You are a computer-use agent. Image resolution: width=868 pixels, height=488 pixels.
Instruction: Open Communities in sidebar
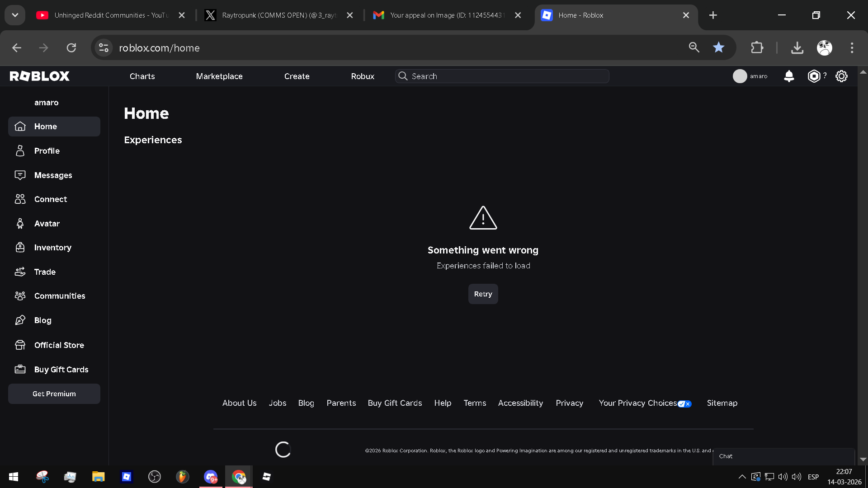[x=54, y=296]
